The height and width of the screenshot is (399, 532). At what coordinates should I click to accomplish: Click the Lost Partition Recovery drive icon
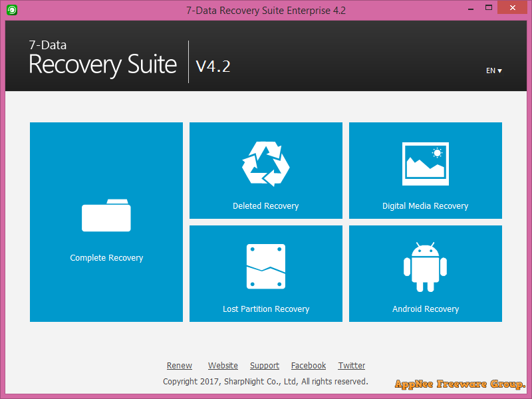click(x=265, y=267)
